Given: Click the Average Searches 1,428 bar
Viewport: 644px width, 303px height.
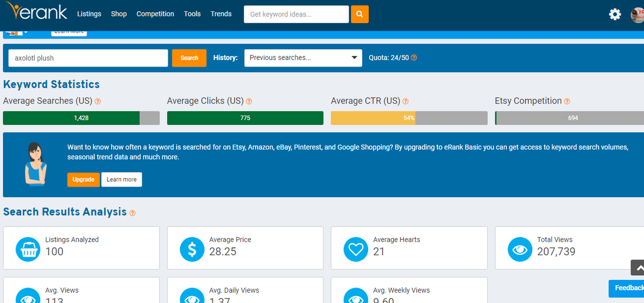Looking at the screenshot, I should (81, 118).
